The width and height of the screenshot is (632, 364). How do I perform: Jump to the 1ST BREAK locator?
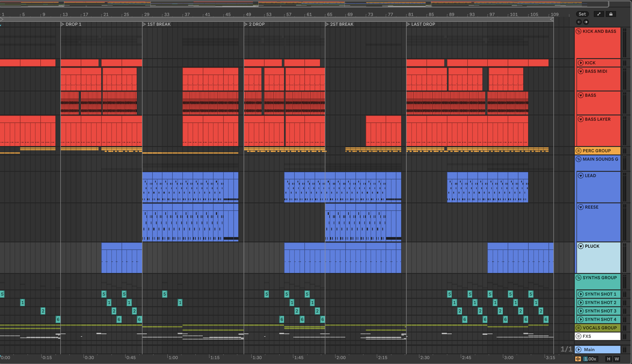coord(144,24)
